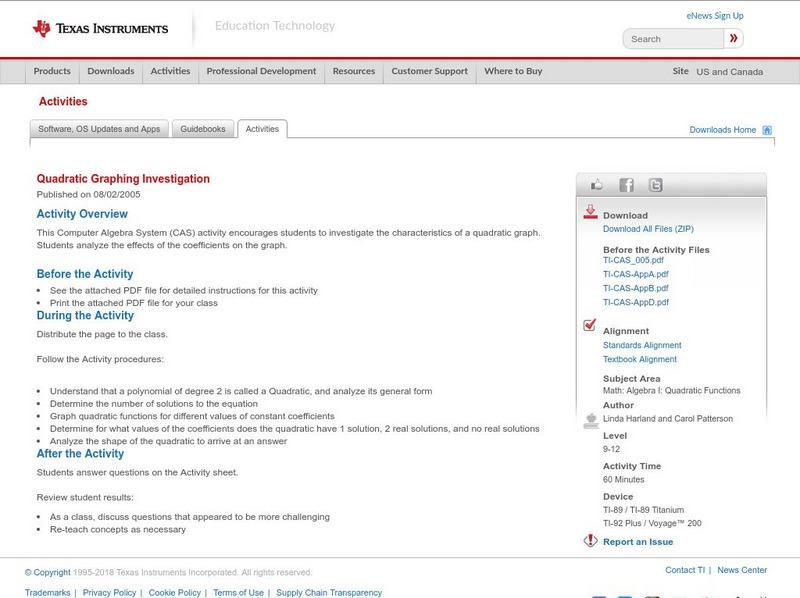Open the TI-CAS_005.pdf file
The height and width of the screenshot is (598, 800).
(x=633, y=260)
